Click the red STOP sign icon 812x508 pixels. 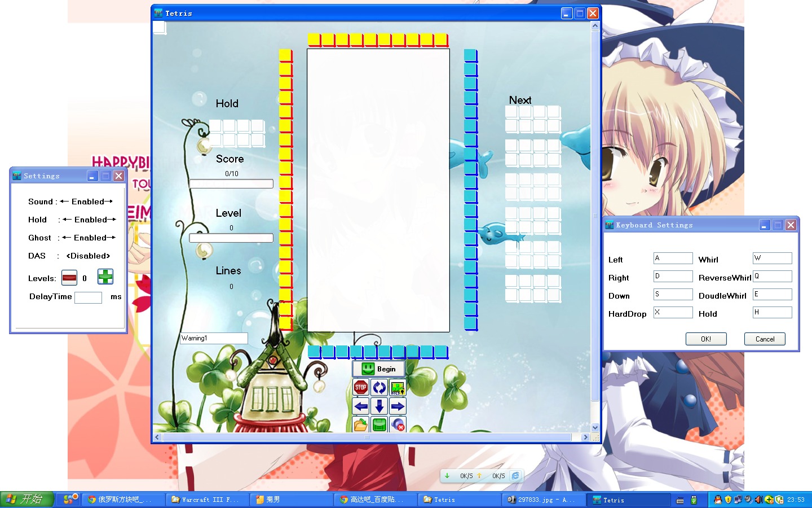[x=361, y=387]
